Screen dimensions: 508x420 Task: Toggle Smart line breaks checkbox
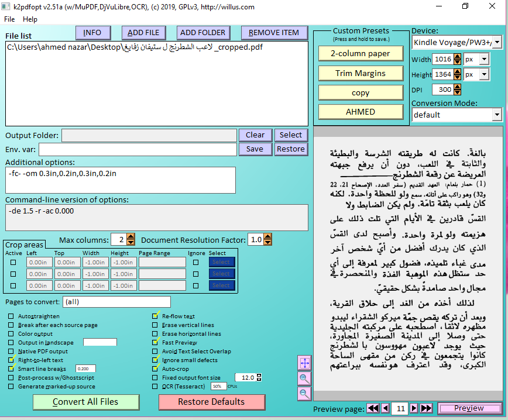coord(11,369)
